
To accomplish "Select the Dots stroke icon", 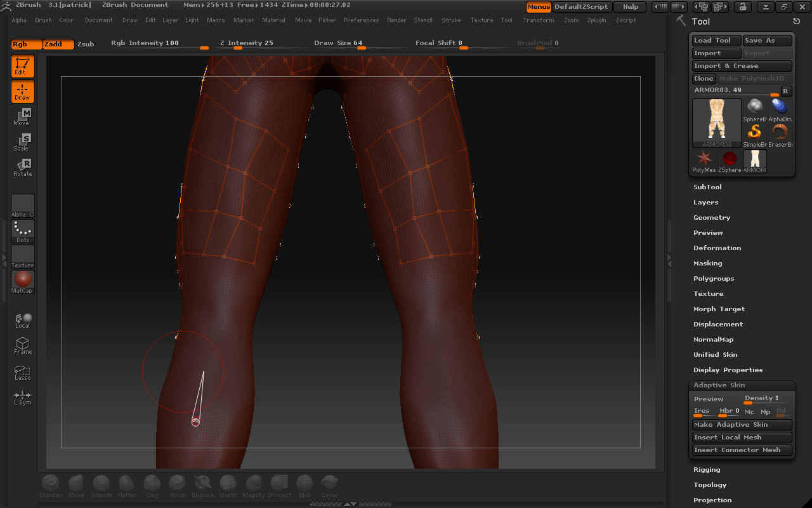I will 23,230.
